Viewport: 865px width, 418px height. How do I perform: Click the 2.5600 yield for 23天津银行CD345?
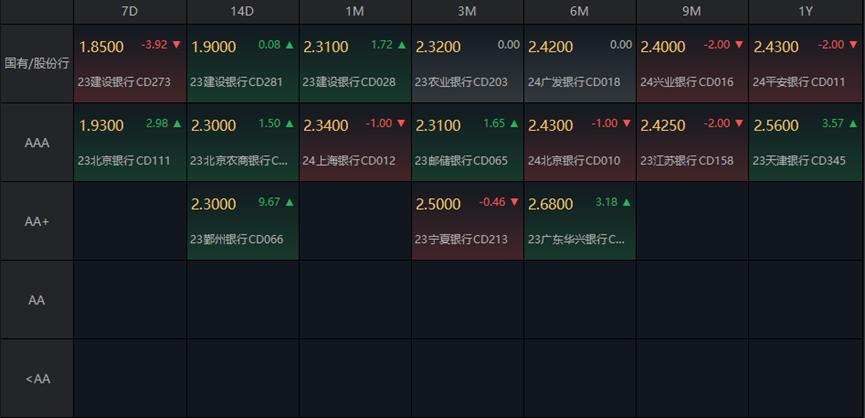(776, 126)
